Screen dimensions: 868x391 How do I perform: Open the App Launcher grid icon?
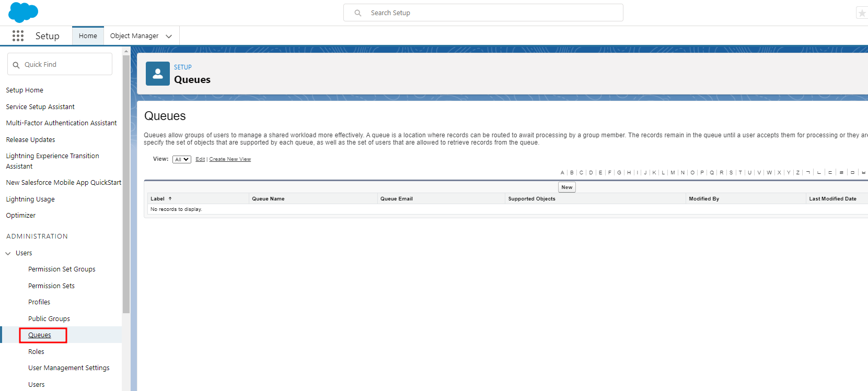pos(18,35)
